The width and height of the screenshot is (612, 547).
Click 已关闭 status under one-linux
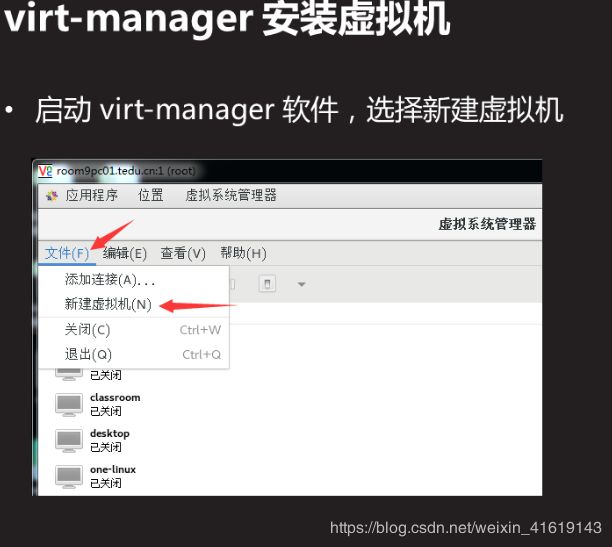[106, 483]
